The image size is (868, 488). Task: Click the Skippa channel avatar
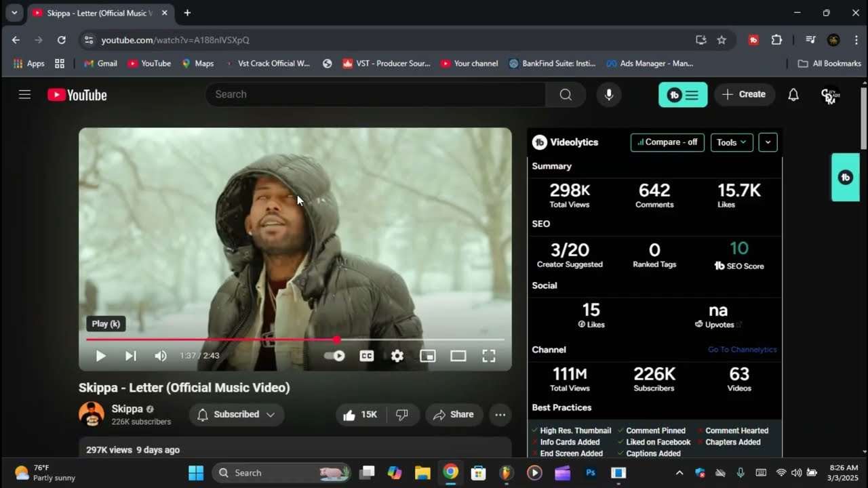pyautogui.click(x=92, y=414)
